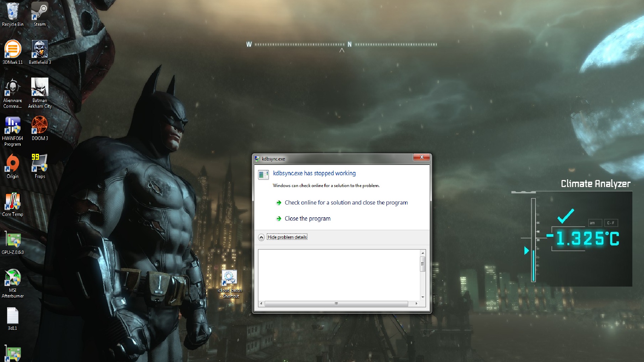Check online for a solution and close program
The width and height of the screenshot is (644, 362).
tap(346, 202)
